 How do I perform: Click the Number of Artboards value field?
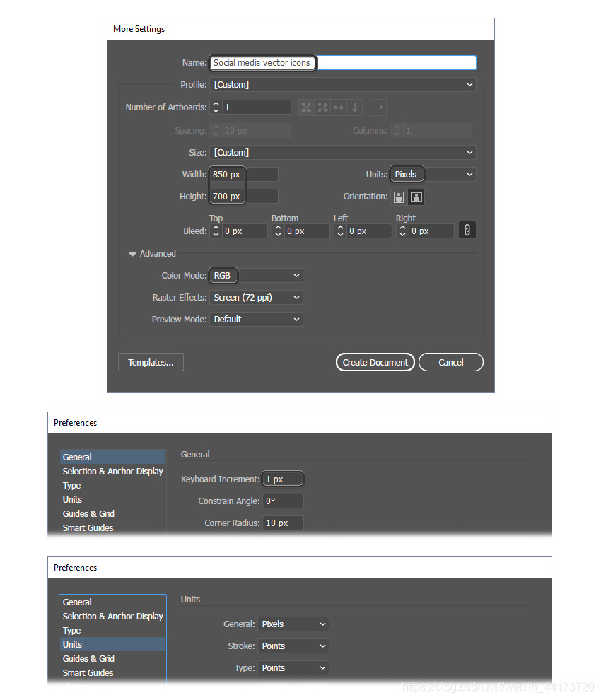click(x=256, y=107)
